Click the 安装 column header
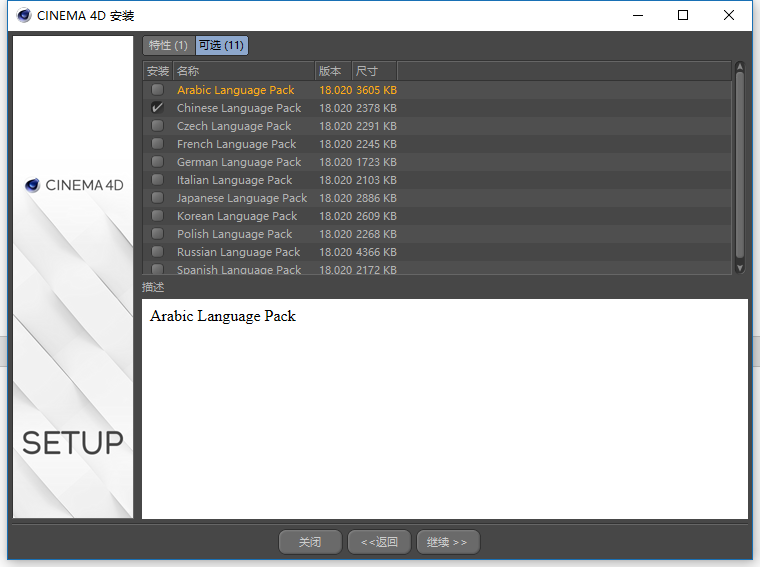The height and width of the screenshot is (567, 760). (158, 71)
